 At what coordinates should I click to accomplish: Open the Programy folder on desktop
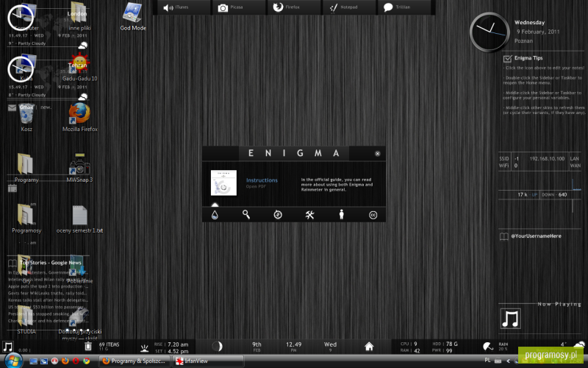tap(26, 169)
